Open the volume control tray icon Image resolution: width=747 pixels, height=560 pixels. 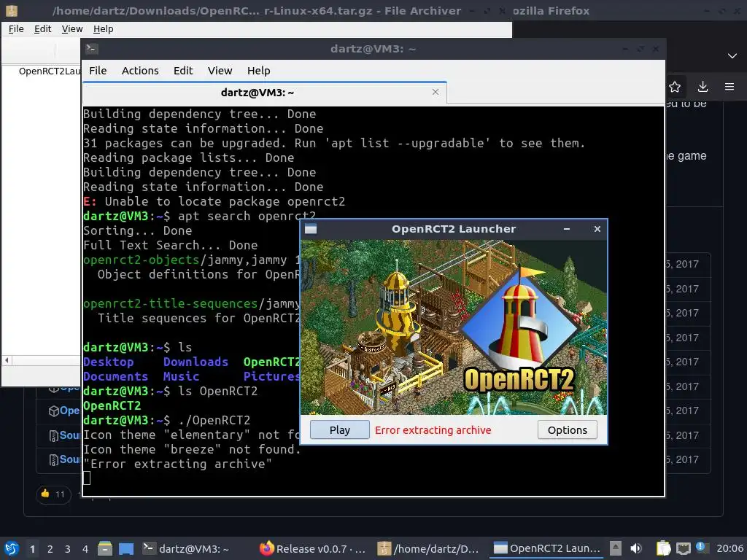(x=636, y=548)
